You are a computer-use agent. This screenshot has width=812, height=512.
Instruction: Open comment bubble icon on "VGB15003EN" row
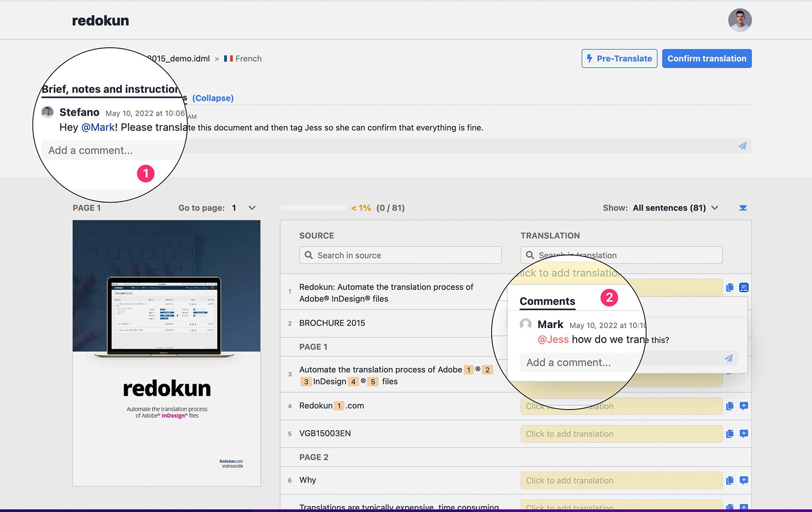coord(743,434)
